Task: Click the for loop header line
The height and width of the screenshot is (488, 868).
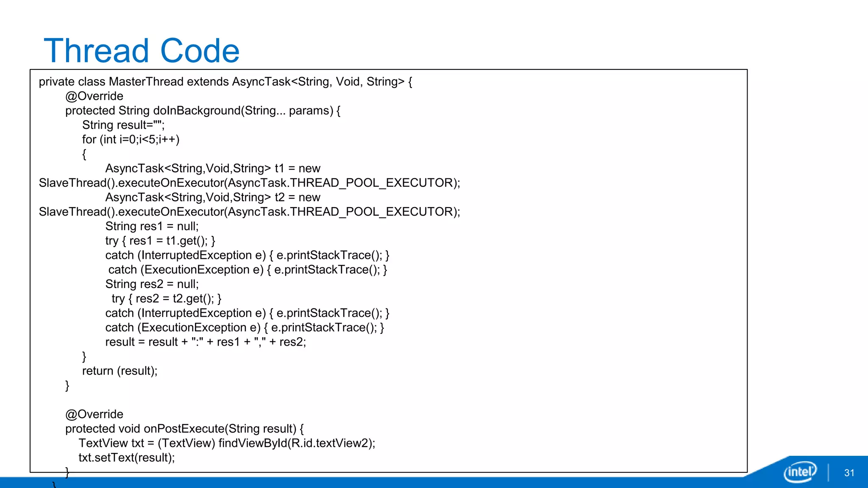Action: (x=131, y=139)
